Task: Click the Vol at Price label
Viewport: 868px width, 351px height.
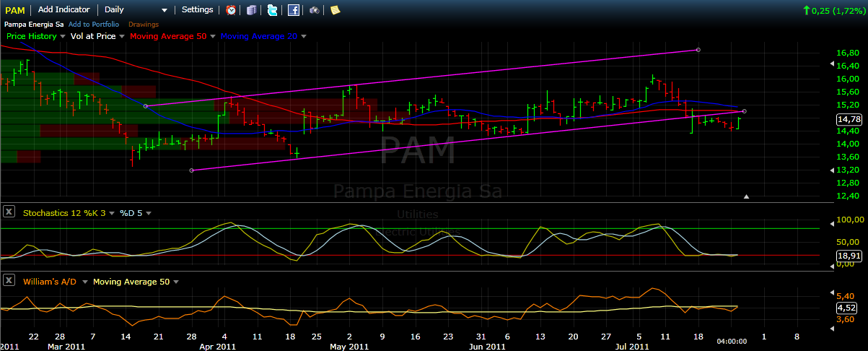Action: 93,36
